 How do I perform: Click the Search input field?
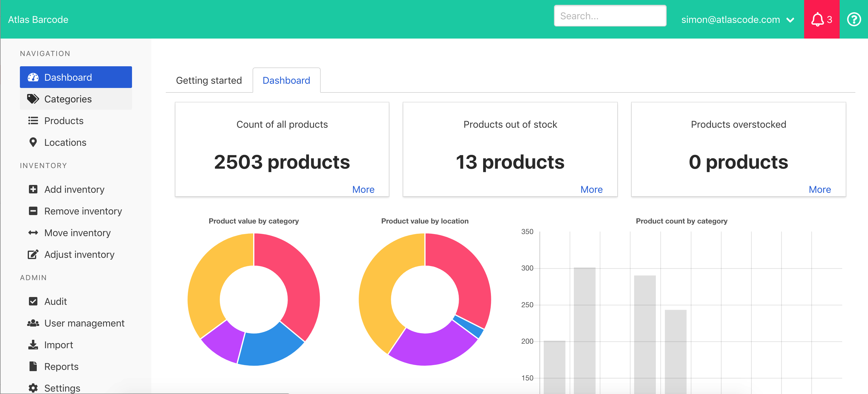tap(609, 17)
